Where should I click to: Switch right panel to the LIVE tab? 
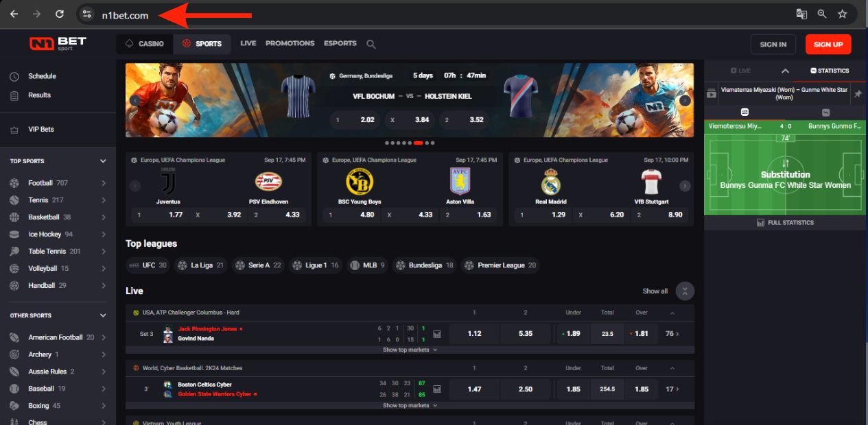tap(741, 71)
